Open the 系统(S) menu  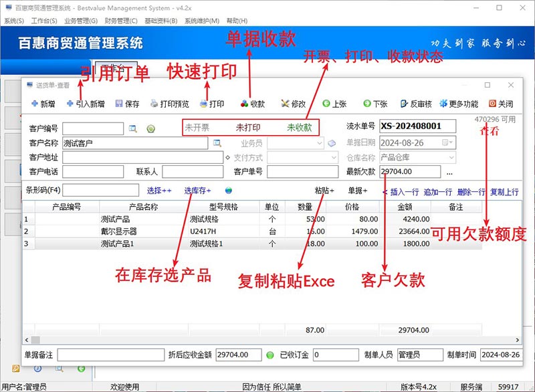click(x=14, y=21)
